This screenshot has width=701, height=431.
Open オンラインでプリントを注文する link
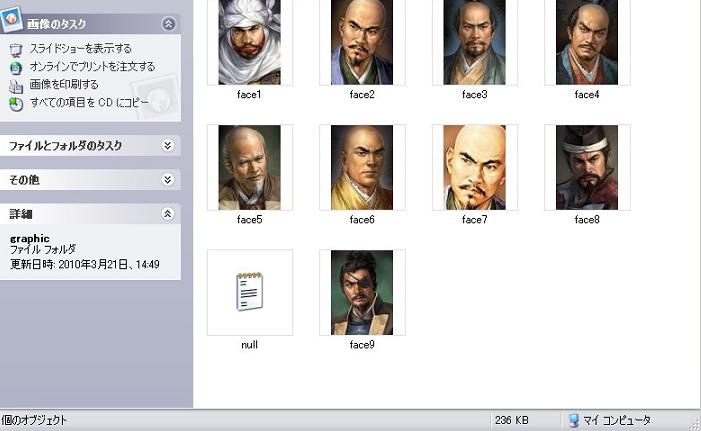92,67
